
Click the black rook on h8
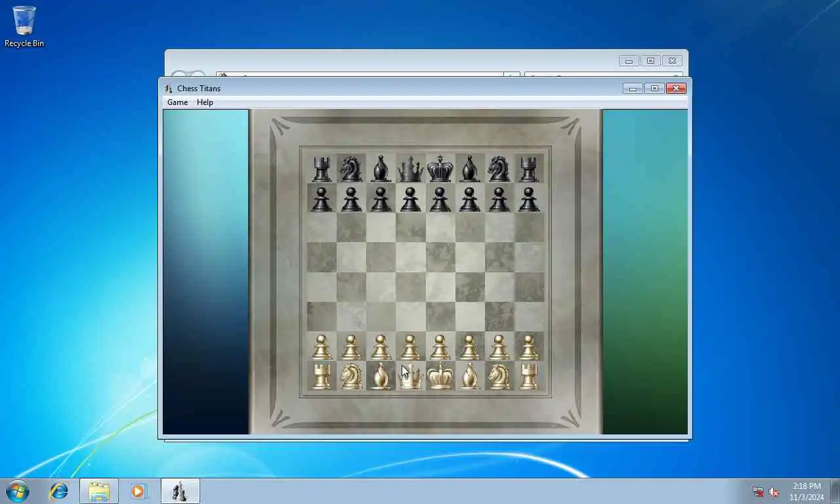pyautogui.click(x=529, y=169)
